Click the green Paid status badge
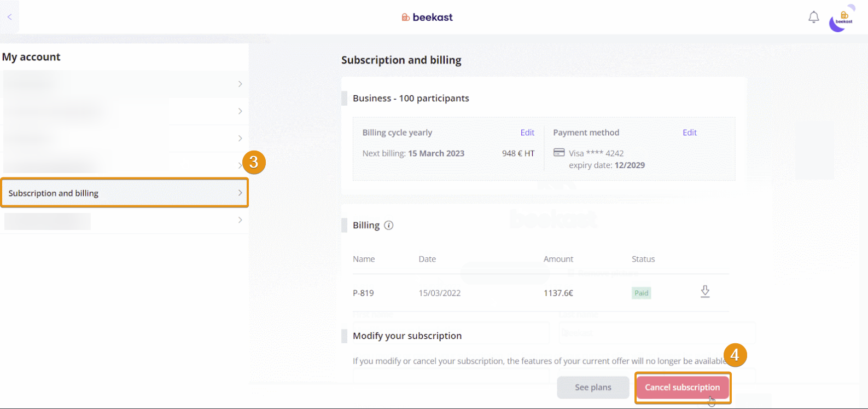The width and height of the screenshot is (868, 409). pos(641,293)
